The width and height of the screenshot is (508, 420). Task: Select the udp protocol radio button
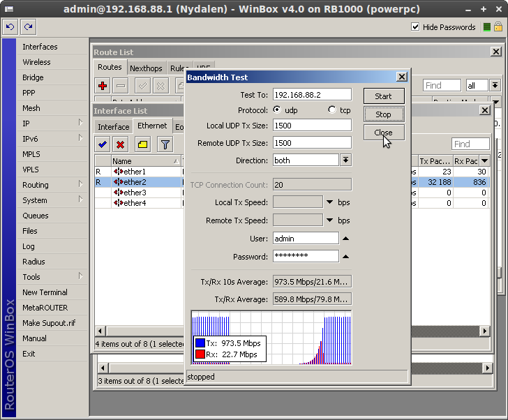point(277,110)
